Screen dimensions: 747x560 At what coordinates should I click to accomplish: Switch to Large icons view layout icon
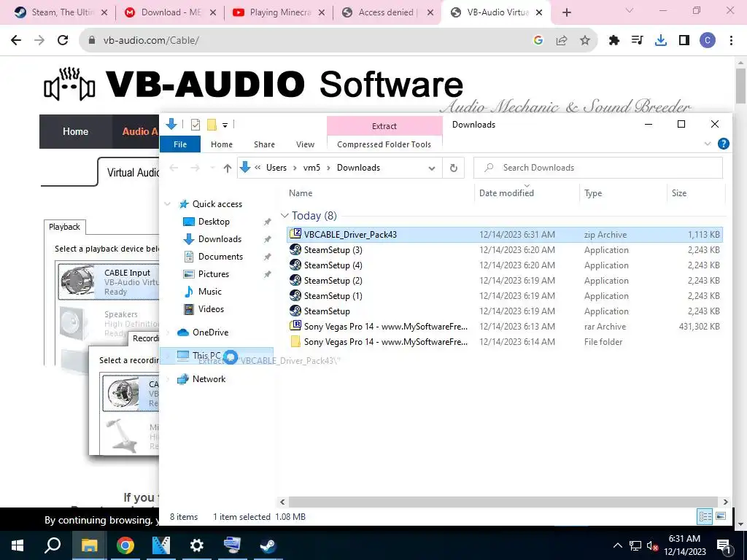point(721,516)
